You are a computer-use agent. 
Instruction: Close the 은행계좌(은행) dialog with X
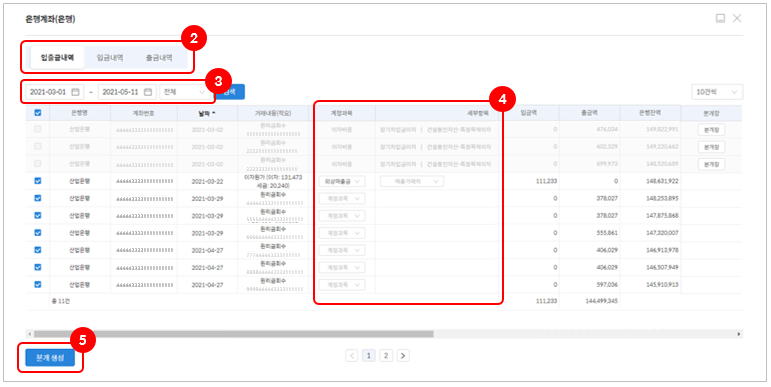737,18
